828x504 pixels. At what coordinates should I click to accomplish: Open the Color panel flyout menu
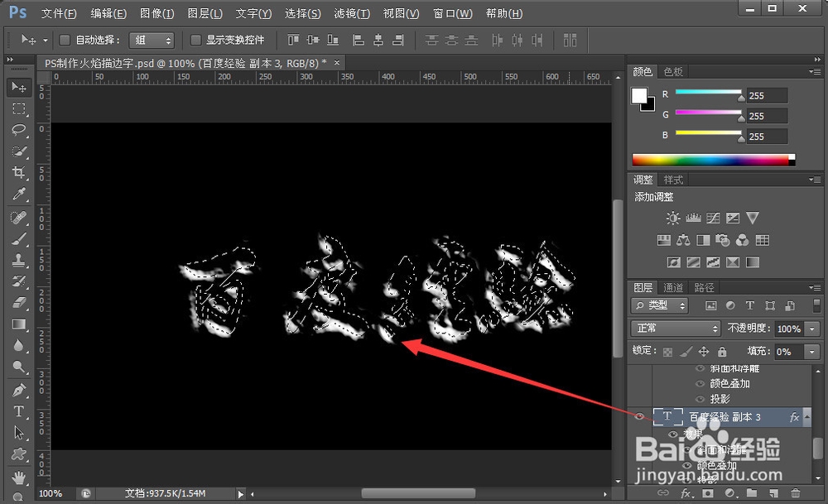point(815,71)
